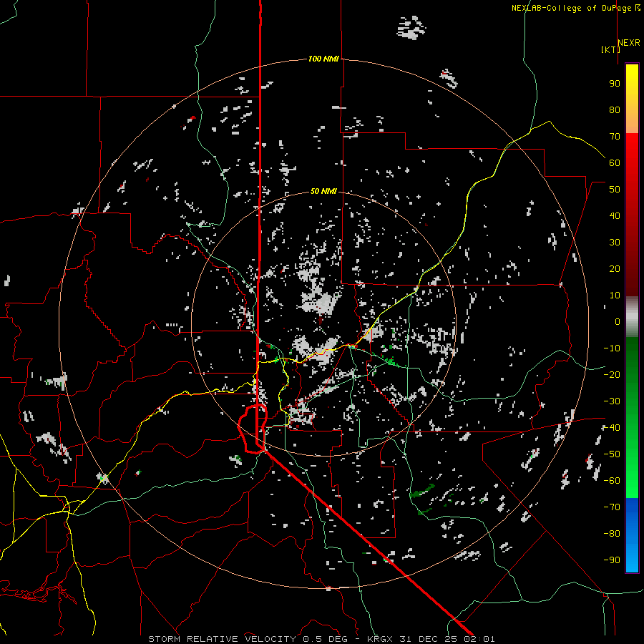Click the -60 value on velocity scale
Screen dimensions: 644x644
[612, 481]
